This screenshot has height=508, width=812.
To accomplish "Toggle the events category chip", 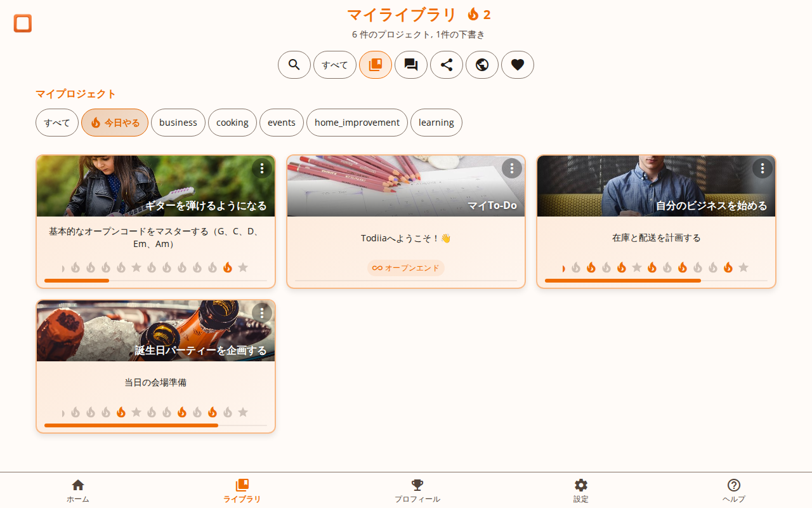I will pos(282,123).
